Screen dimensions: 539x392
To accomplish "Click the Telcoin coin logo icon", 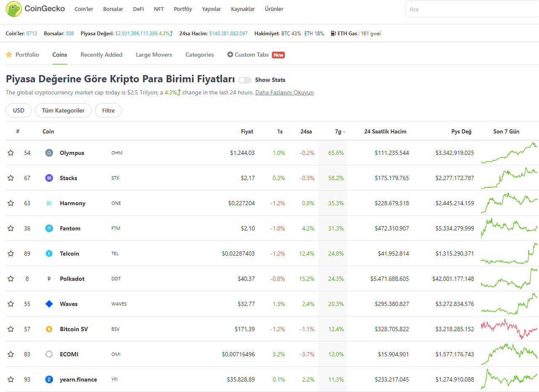I will tap(49, 253).
